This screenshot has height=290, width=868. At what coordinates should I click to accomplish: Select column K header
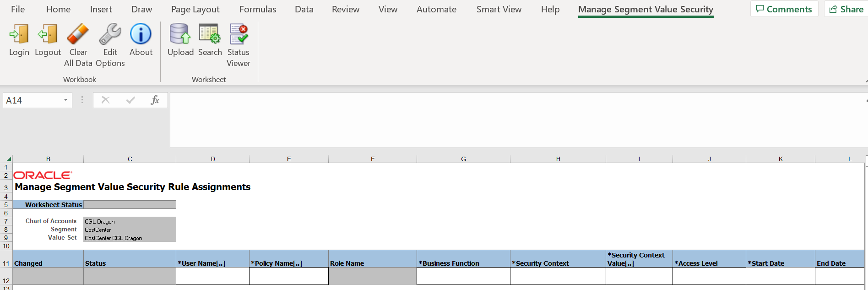(781, 159)
